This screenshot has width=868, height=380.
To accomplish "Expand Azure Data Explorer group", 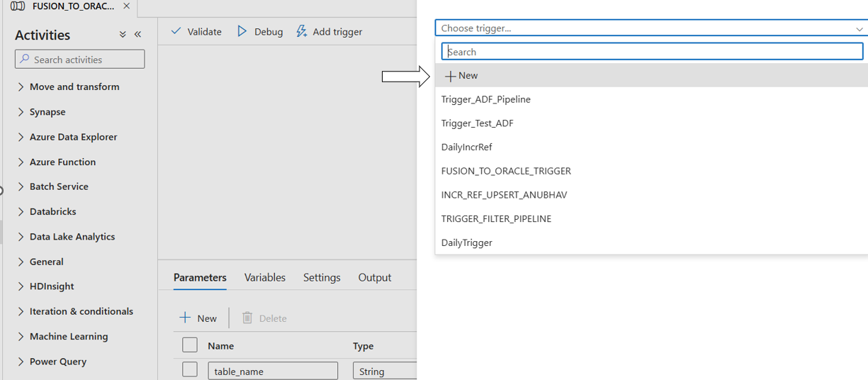I will pyautogui.click(x=73, y=137).
